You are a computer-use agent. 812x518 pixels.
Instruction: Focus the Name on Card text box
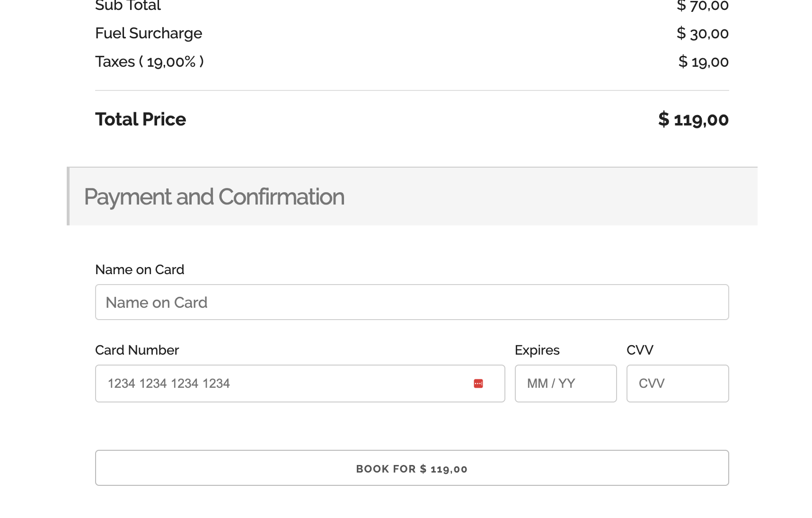click(412, 302)
